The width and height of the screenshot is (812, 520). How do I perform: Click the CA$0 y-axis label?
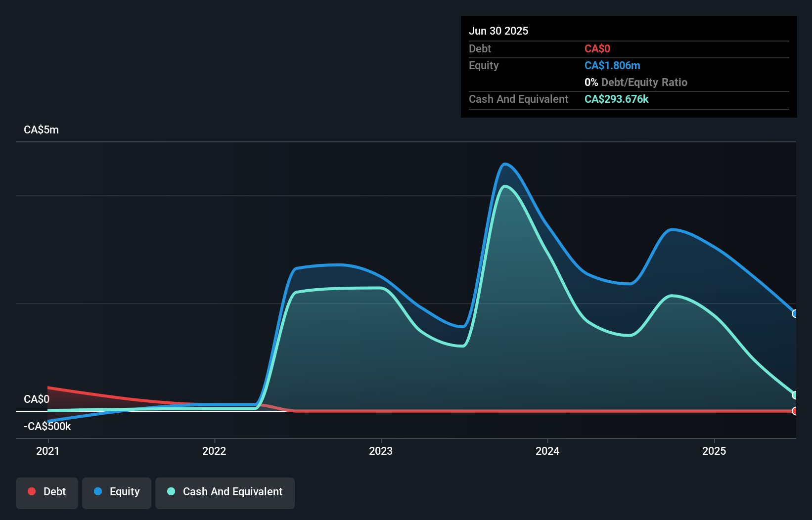37,399
